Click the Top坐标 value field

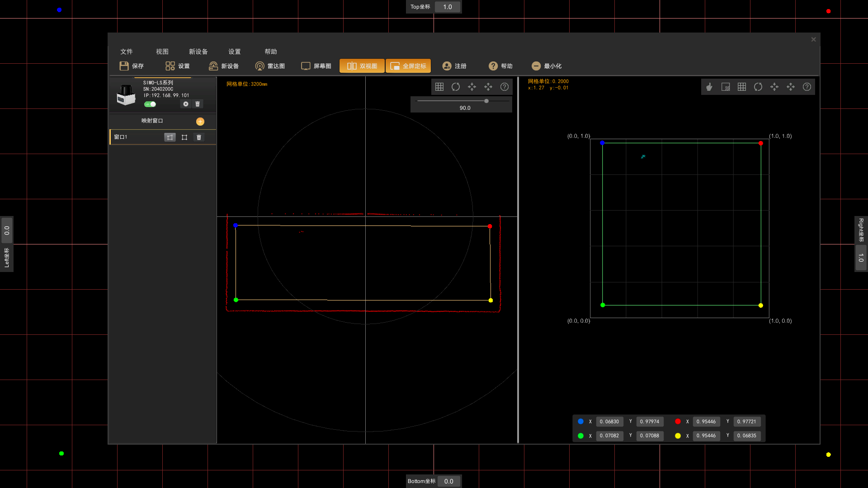click(448, 7)
